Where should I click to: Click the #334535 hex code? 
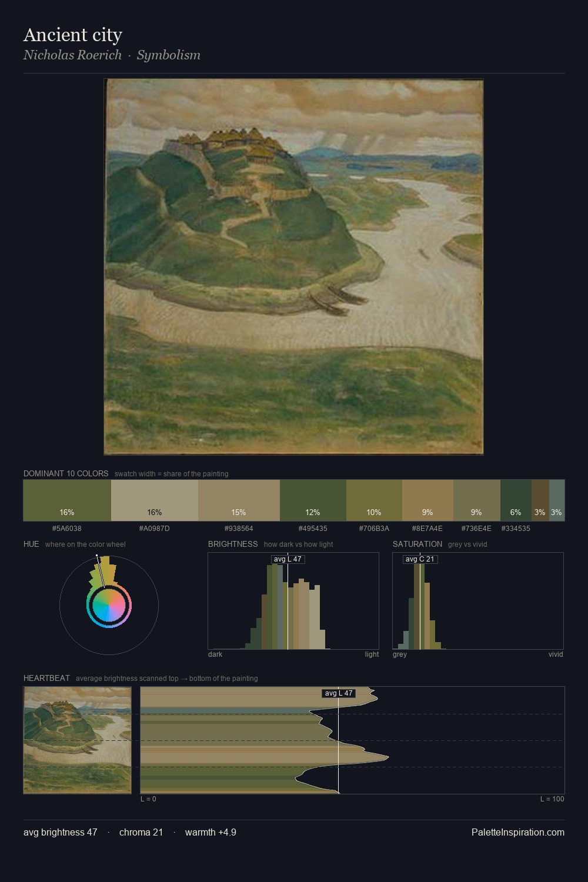tap(516, 529)
